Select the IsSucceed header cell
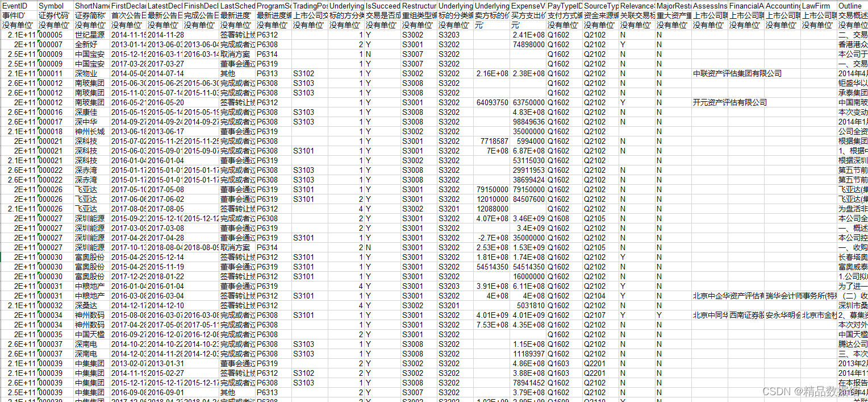868x402 pixels. coord(382,6)
